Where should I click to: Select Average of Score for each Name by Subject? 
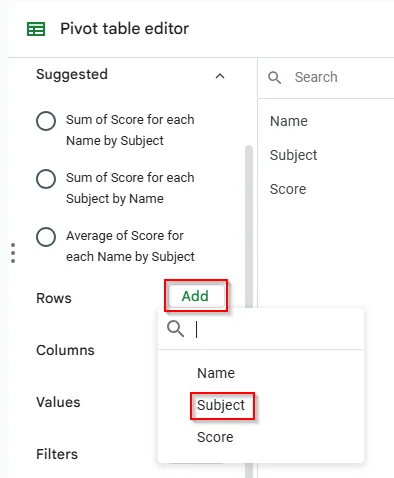click(46, 237)
